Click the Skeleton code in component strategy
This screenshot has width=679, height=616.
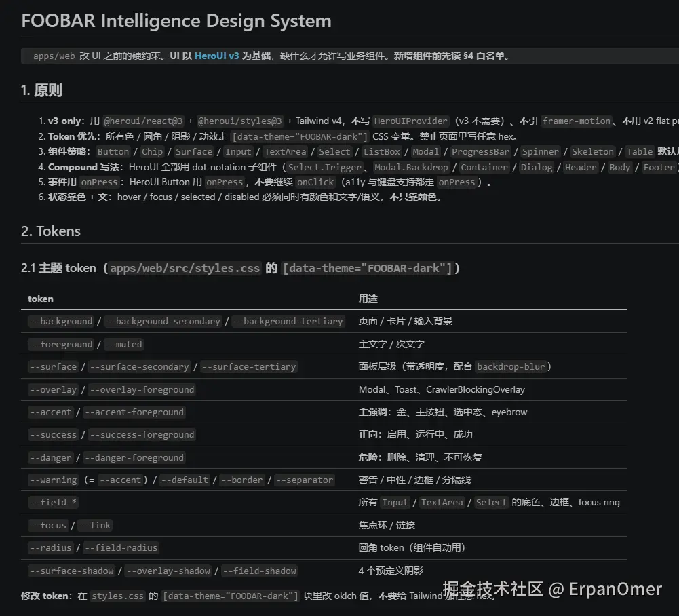592,151
